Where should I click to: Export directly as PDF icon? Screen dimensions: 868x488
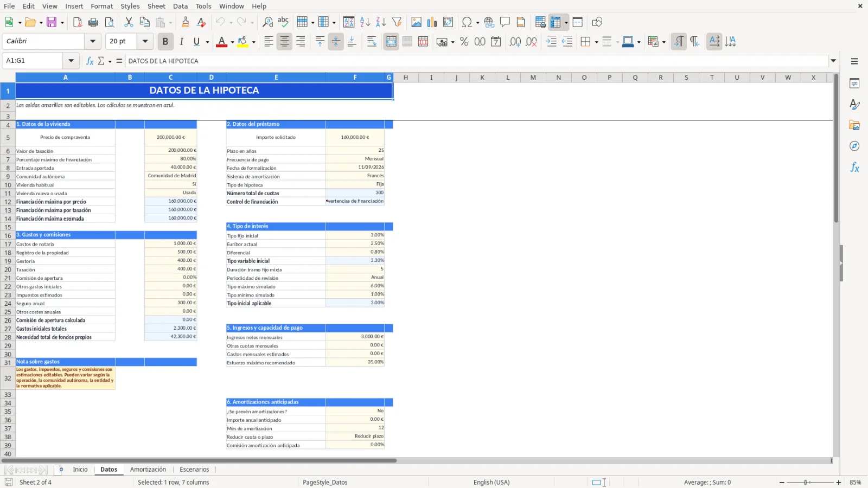78,22
